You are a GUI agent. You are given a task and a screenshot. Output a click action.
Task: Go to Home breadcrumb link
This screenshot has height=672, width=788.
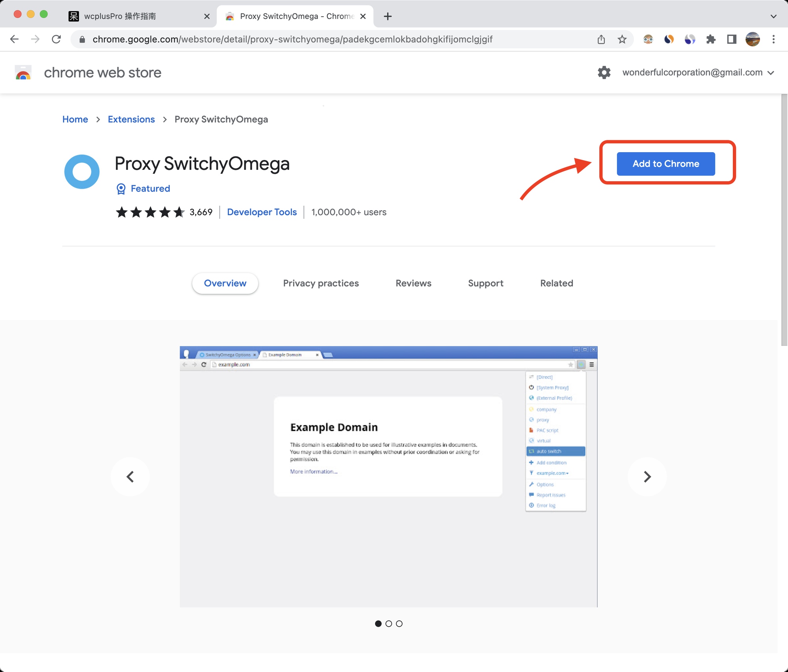[x=75, y=119]
